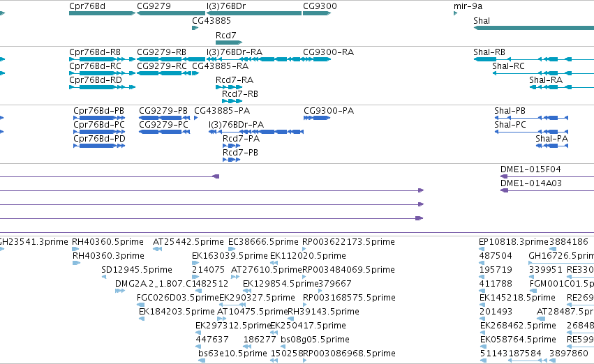
Task: Select the Shal-RA transcript label
Action: [x=546, y=80]
